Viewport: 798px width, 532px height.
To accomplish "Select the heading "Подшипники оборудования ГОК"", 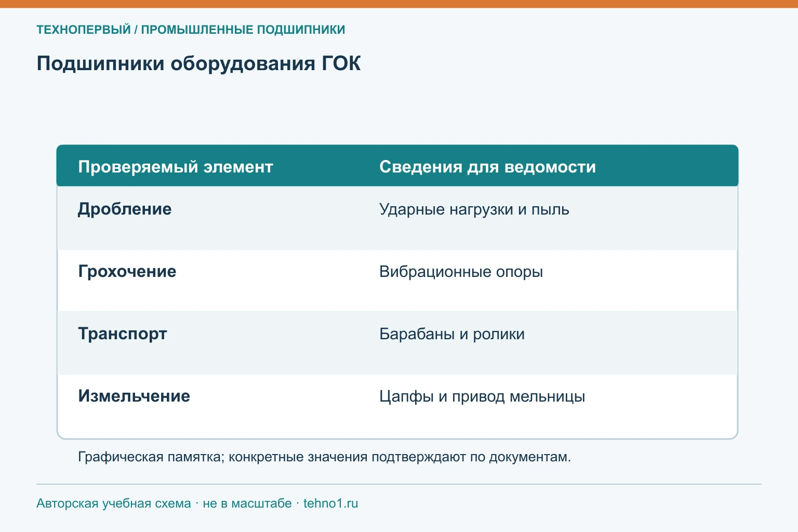I will pos(198,63).
